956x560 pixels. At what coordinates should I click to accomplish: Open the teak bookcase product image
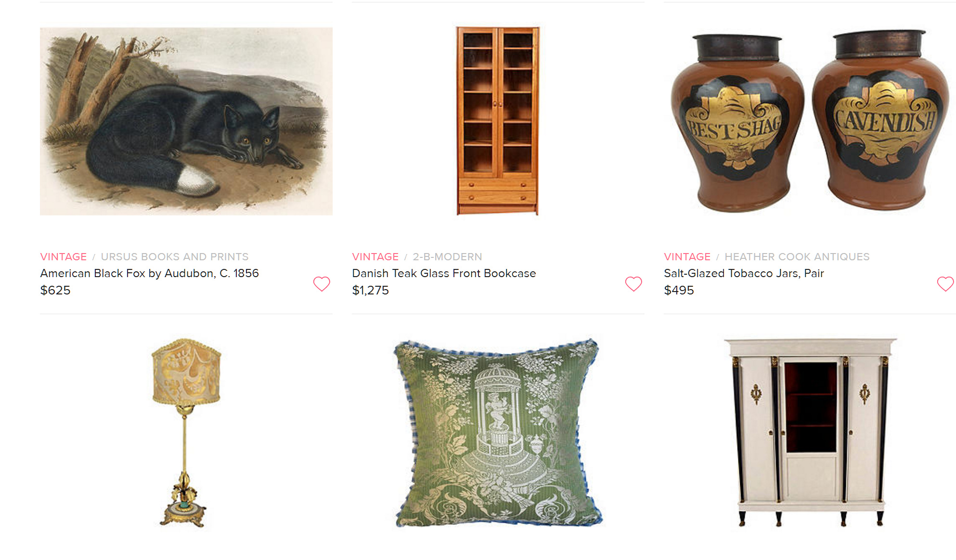498,121
